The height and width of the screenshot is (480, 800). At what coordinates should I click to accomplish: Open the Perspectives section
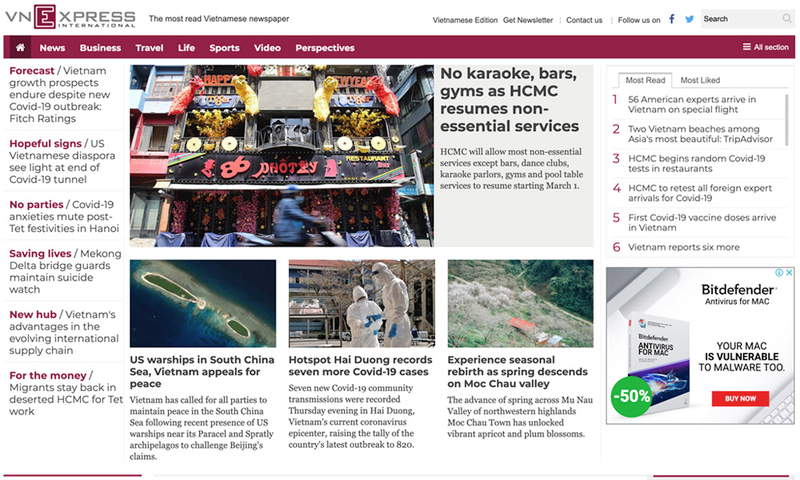(324, 47)
